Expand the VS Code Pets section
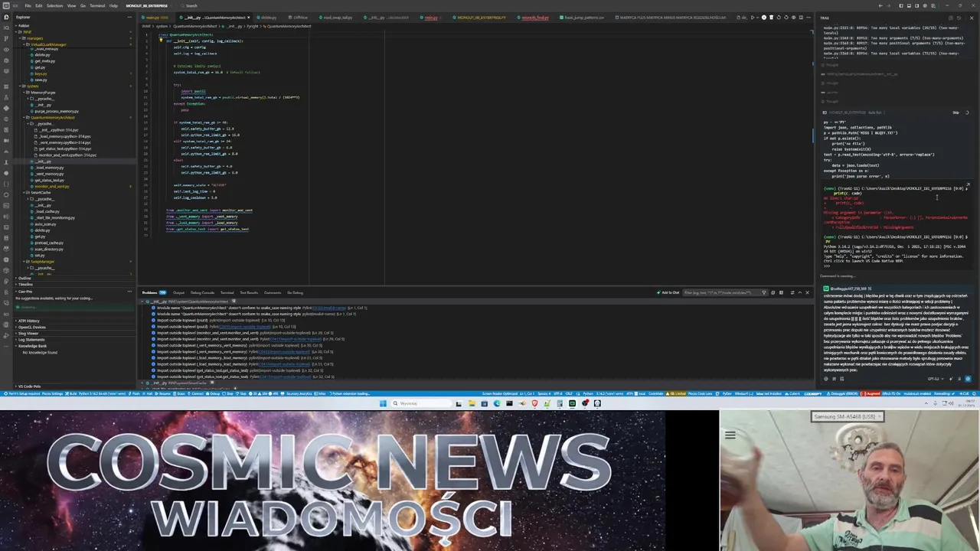Viewport: 980px width, 551px height. coord(29,386)
